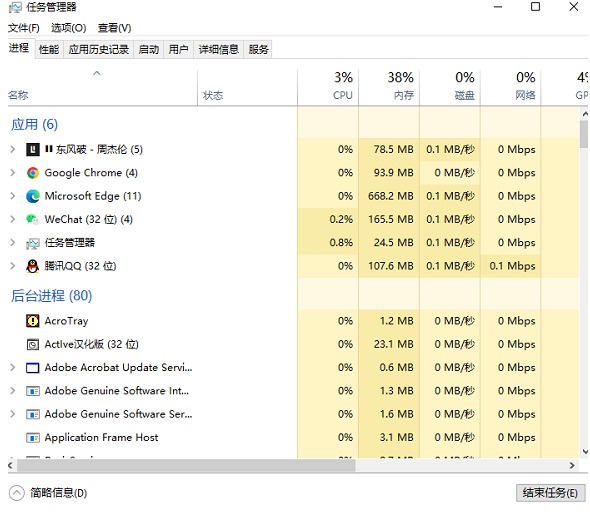Expand the 东风破 - 周杰伦 process group
590x520 pixels.
tap(13, 149)
